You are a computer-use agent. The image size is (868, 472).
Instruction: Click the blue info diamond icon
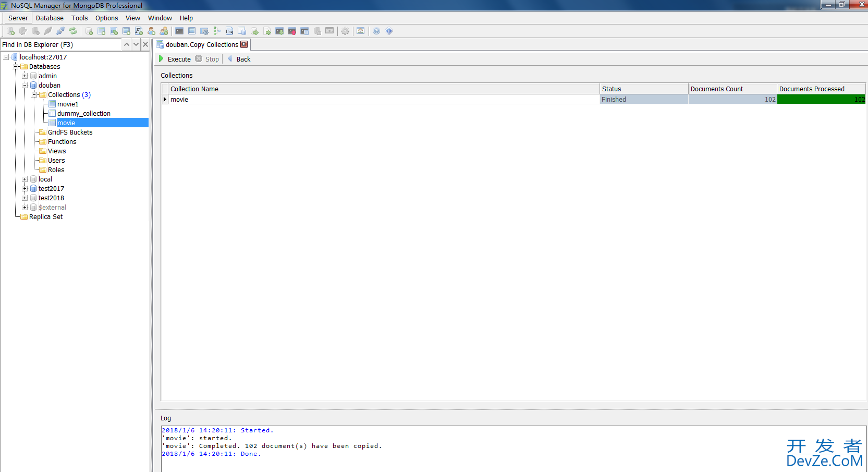click(x=389, y=31)
